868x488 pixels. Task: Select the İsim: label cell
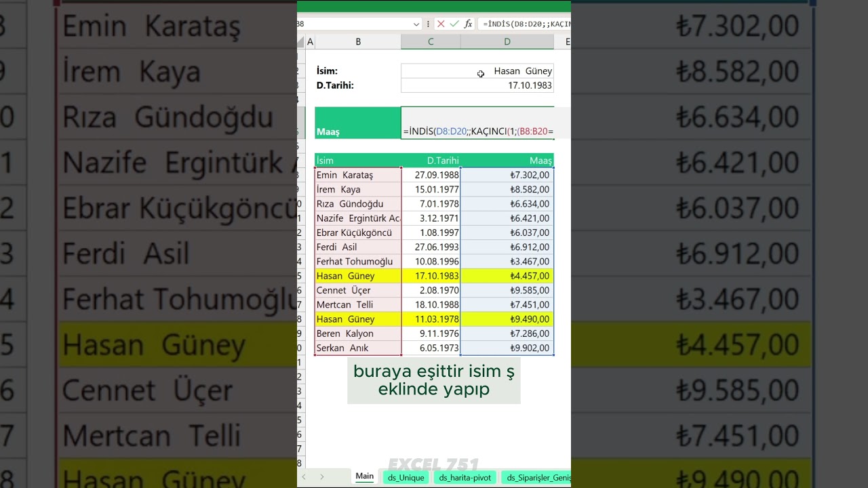click(x=358, y=71)
